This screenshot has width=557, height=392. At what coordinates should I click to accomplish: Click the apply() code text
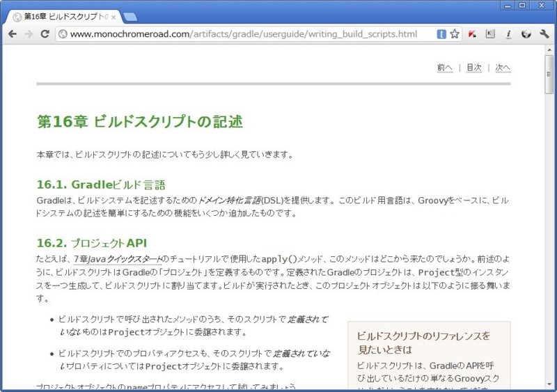[279, 259]
